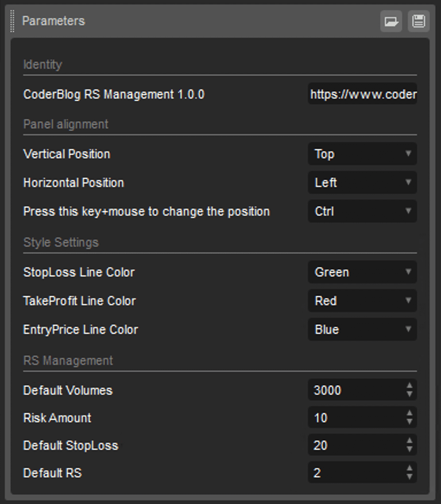
Task: Increase Default RS with up arrow
Action: [x=409, y=468]
